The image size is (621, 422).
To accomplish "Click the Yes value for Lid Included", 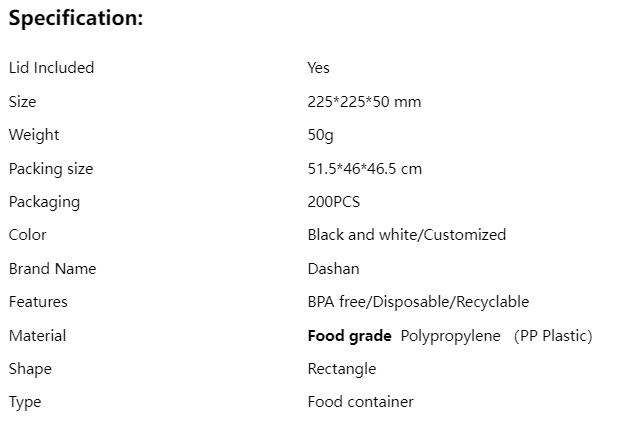I will click(318, 68).
